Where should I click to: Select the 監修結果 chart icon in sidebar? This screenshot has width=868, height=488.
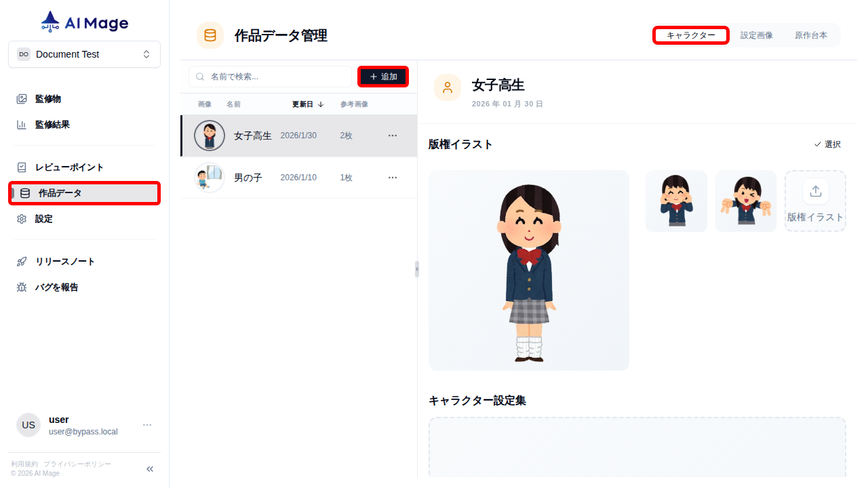[x=21, y=124]
